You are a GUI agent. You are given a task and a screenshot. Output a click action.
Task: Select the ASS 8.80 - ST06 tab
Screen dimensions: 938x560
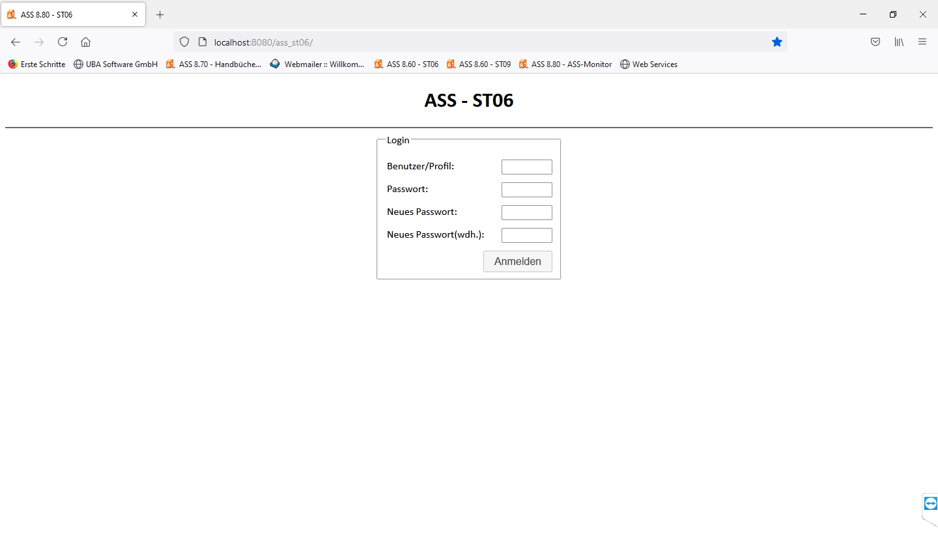pyautogui.click(x=65, y=14)
